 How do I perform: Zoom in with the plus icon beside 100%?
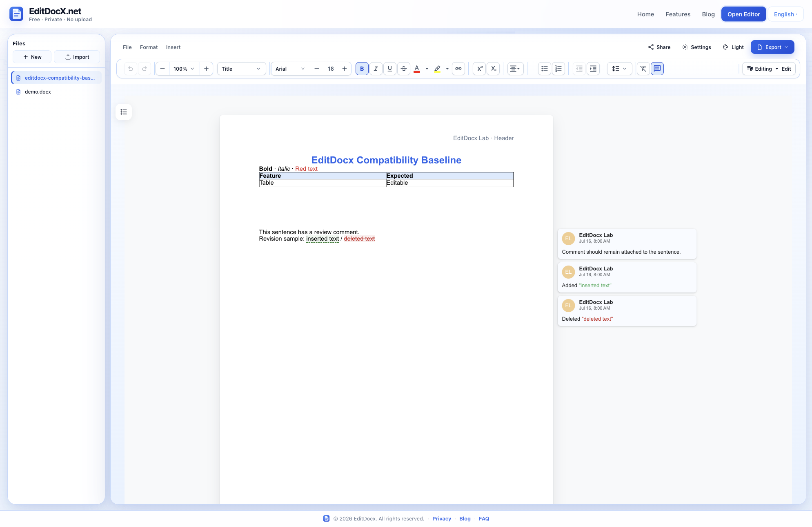click(x=206, y=69)
